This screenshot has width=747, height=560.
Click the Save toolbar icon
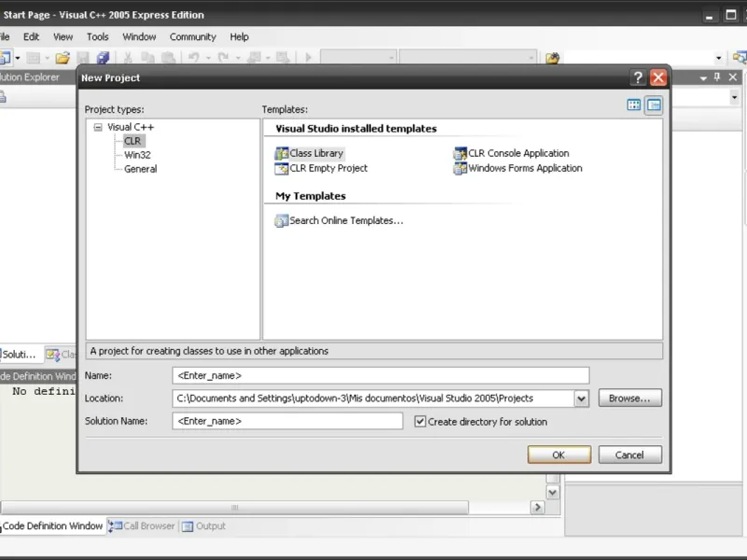[x=83, y=58]
